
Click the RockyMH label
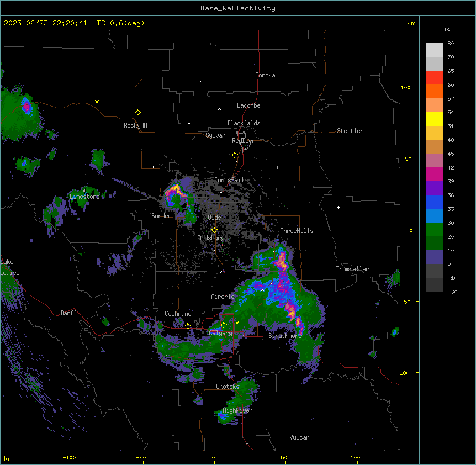click(135, 125)
